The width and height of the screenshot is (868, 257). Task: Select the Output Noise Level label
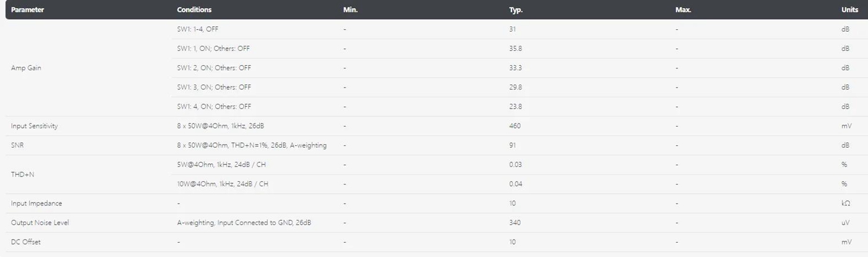(x=40, y=223)
